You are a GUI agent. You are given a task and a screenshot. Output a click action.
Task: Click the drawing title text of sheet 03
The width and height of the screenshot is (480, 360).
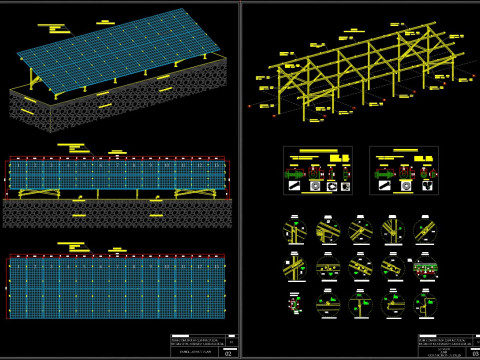(x=443, y=353)
